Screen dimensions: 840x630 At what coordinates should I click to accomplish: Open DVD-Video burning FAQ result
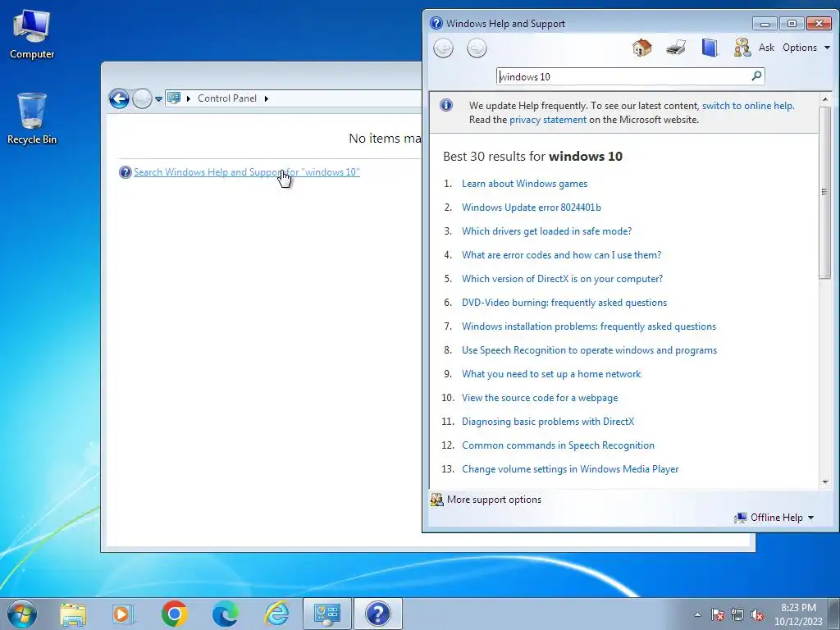tap(564, 303)
